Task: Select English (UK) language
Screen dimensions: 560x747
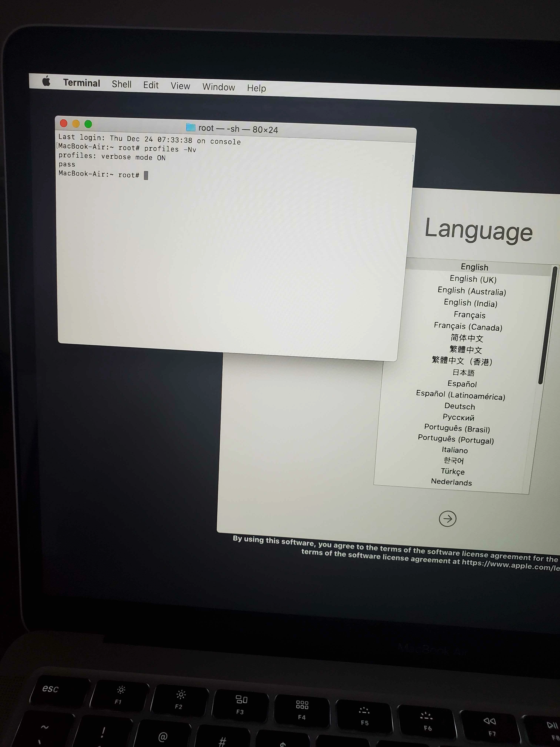Action: tap(473, 279)
